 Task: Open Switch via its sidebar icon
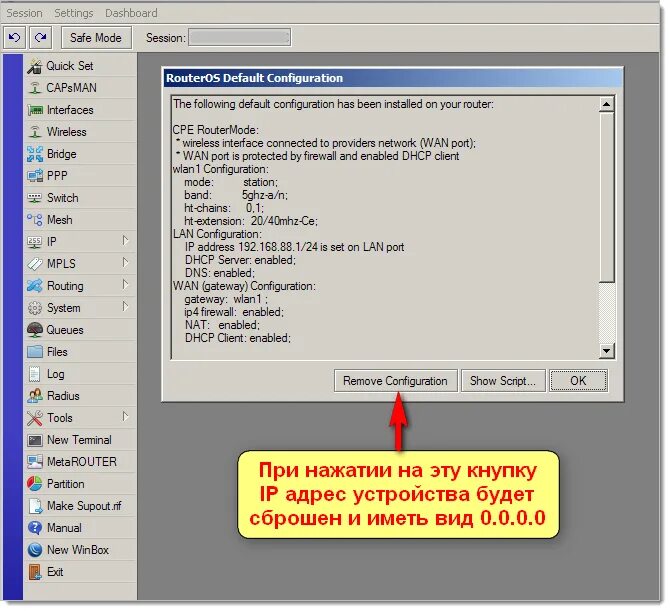[35, 198]
